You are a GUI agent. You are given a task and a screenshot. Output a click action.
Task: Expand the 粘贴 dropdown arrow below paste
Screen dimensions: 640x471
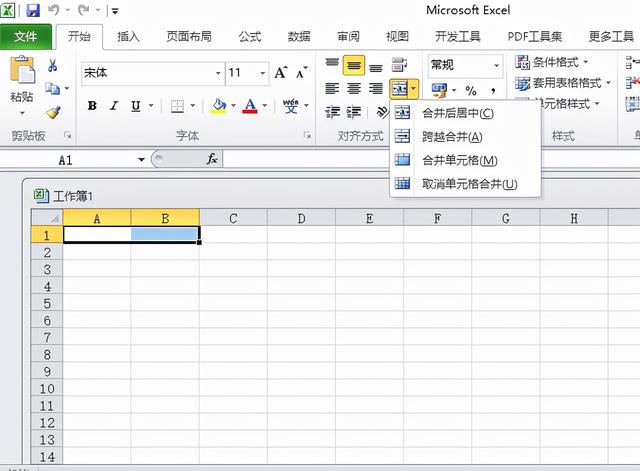(x=22, y=113)
